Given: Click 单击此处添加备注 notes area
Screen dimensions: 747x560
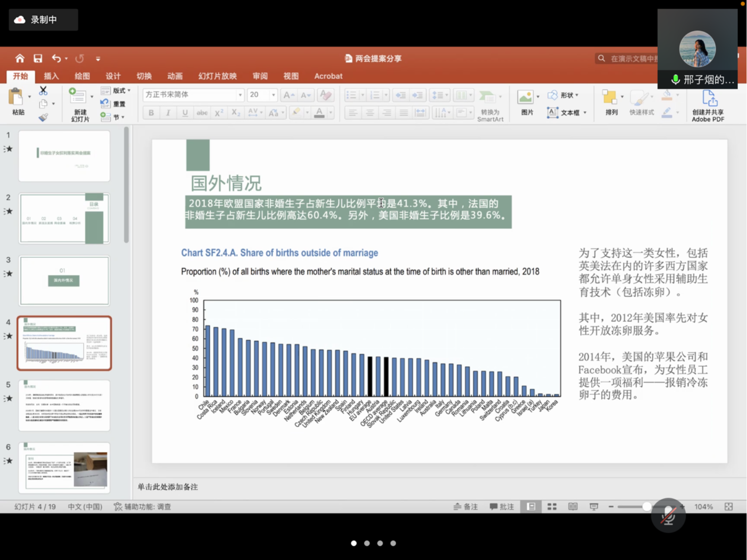Looking at the screenshot, I should tap(168, 487).
